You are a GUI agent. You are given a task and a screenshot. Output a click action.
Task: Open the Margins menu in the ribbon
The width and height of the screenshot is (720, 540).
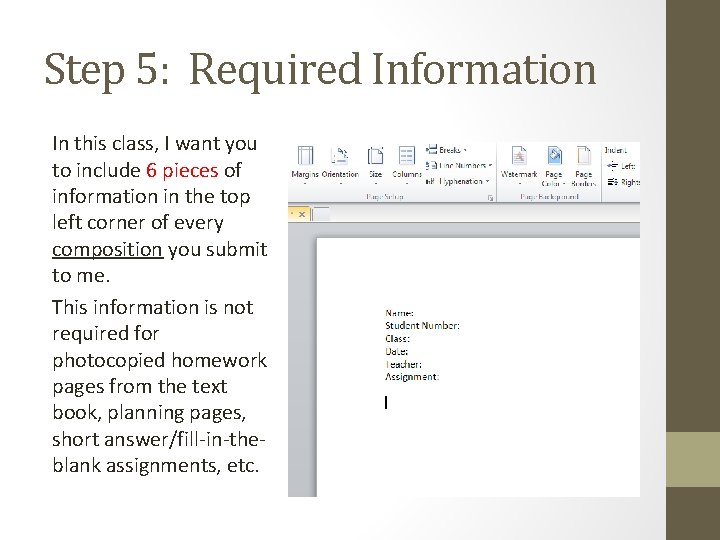(x=305, y=165)
